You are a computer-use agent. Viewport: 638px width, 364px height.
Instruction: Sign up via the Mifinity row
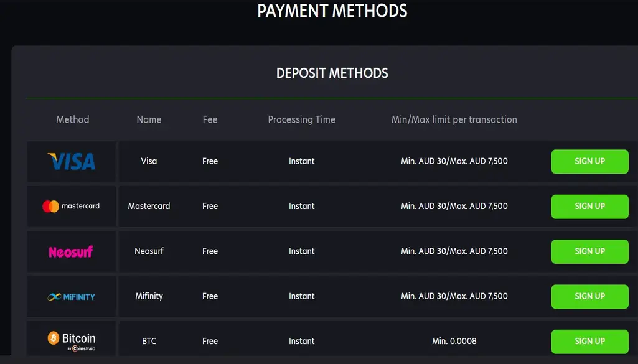589,296
